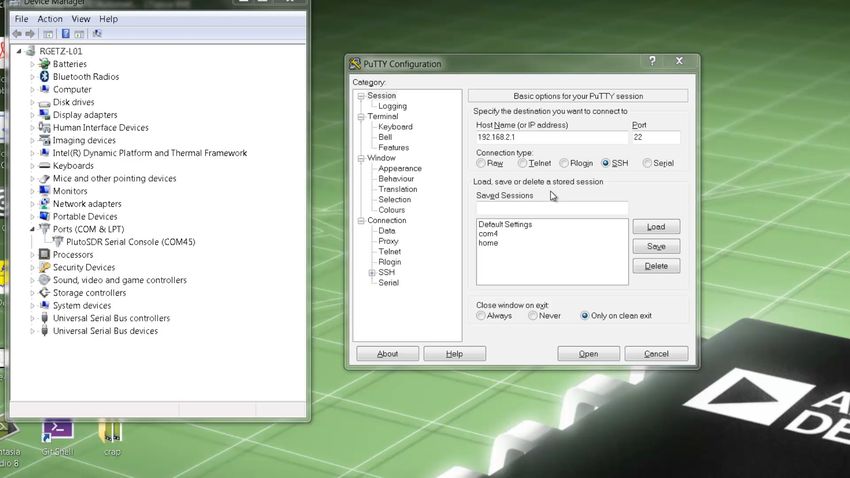Click the Display adapters icon

pyautogui.click(x=44, y=115)
